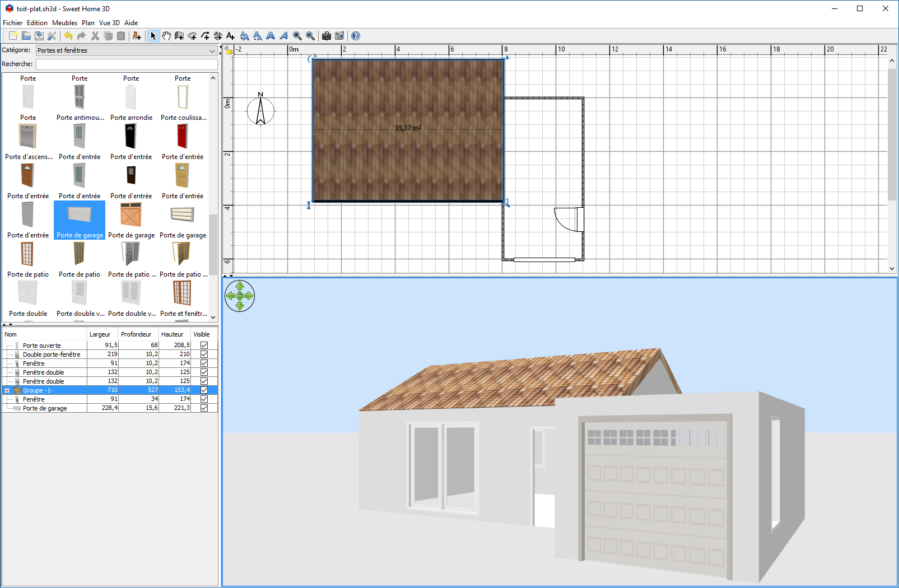Toggle Visible checkbox for Porte de garage

pos(204,408)
